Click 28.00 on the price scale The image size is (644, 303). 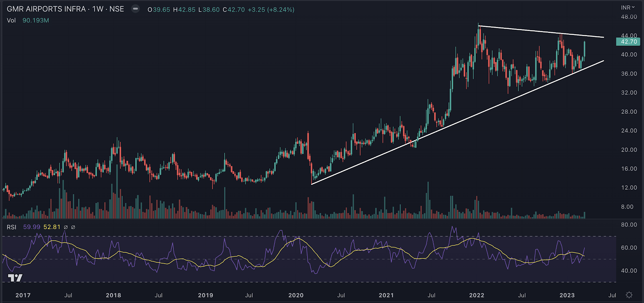click(629, 112)
